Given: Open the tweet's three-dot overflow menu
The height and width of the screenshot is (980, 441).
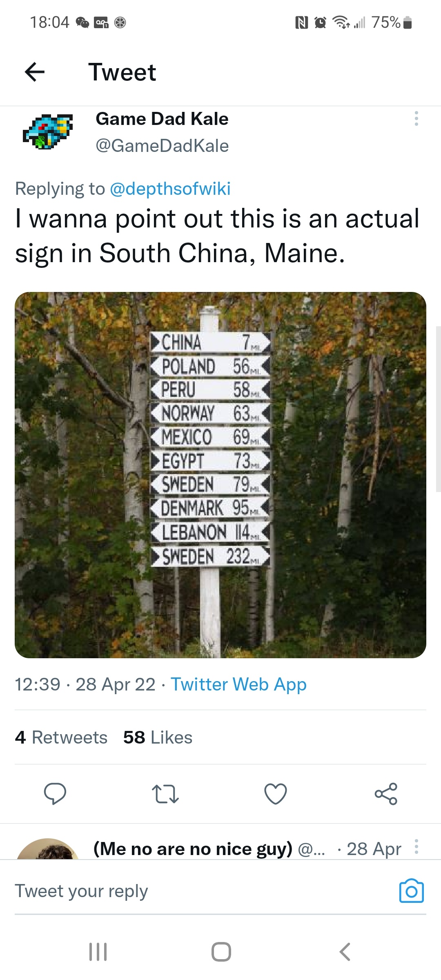Looking at the screenshot, I should pos(416,118).
